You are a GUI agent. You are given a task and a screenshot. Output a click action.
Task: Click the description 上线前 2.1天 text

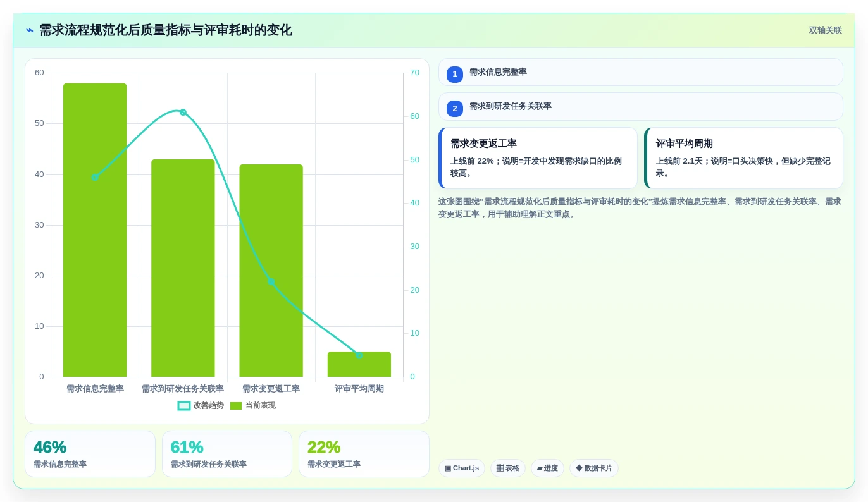point(743,167)
